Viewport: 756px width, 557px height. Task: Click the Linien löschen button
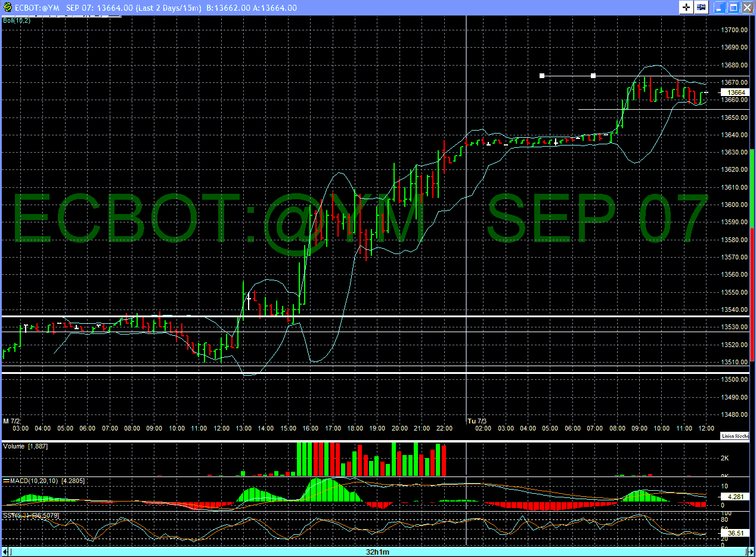pyautogui.click(x=735, y=435)
